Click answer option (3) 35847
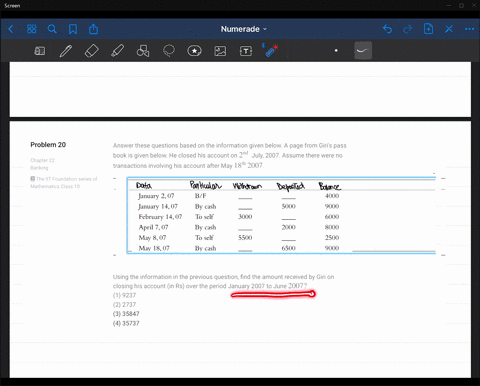This screenshot has height=386, width=480. (126, 314)
